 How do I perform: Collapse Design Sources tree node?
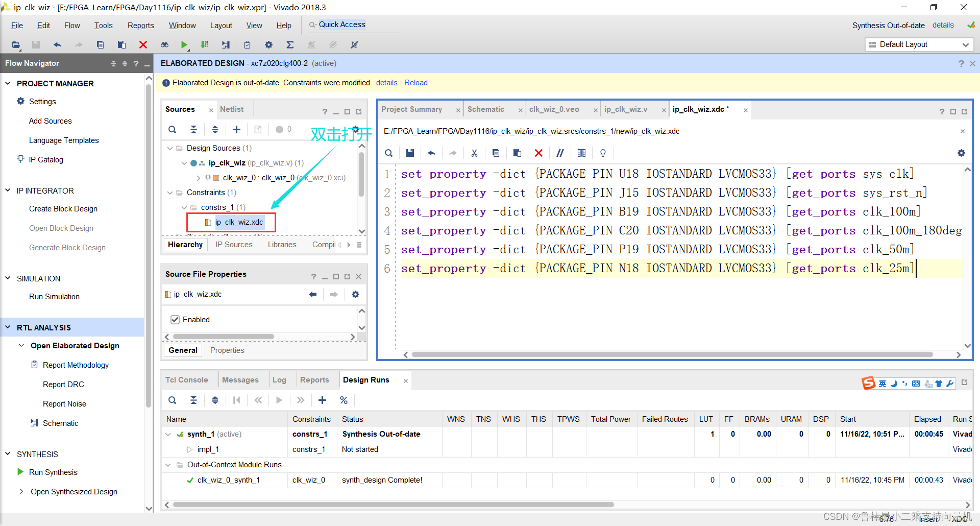(170, 148)
